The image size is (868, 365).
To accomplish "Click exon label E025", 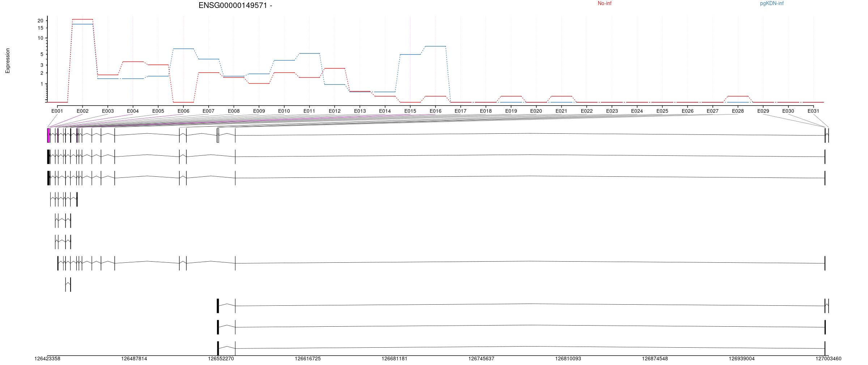I will [662, 111].
